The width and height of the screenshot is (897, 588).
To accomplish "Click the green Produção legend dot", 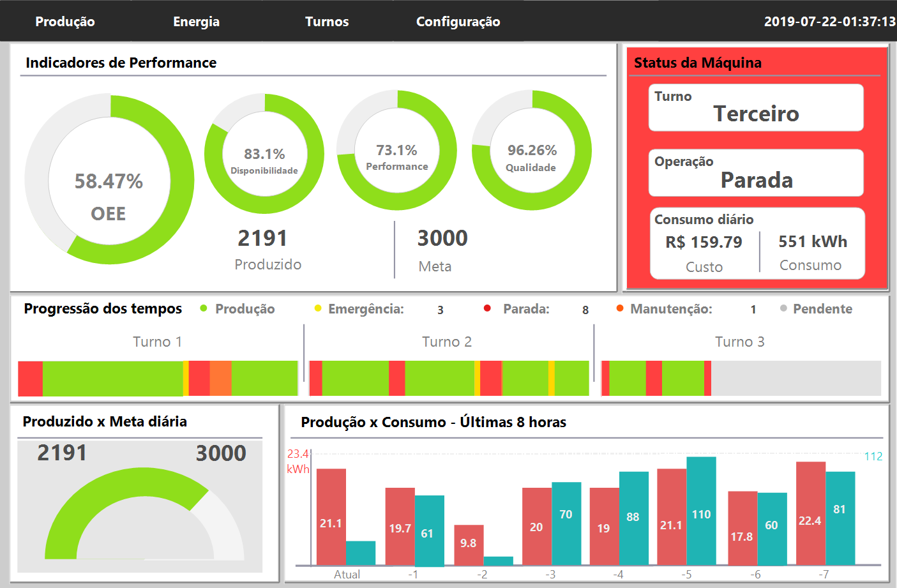I will 204,308.
